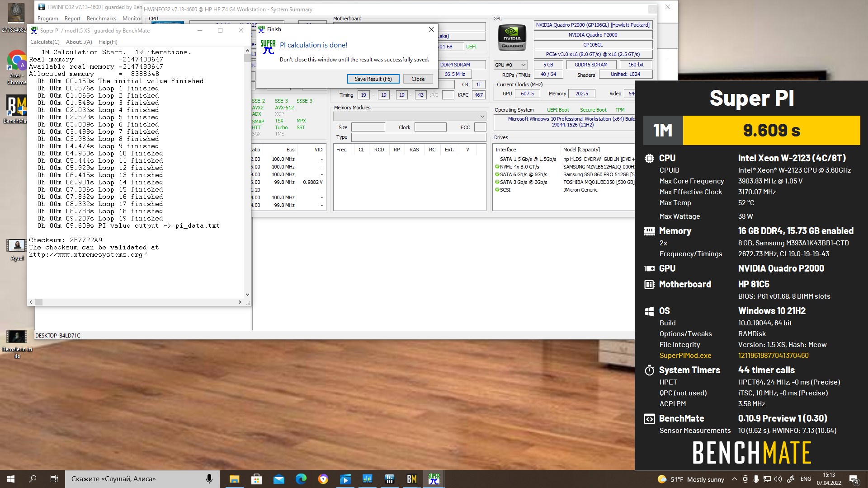Viewport: 868px width, 488px height.
Task: Open Program menu in HWiNFO32
Action: (x=47, y=19)
